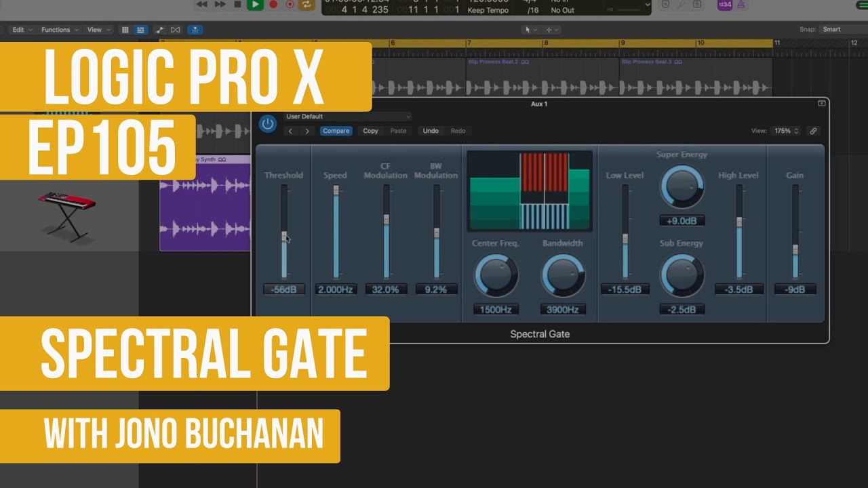Click the plugin link chain icon
Image resolution: width=868 pixels, height=488 pixels.
813,131
